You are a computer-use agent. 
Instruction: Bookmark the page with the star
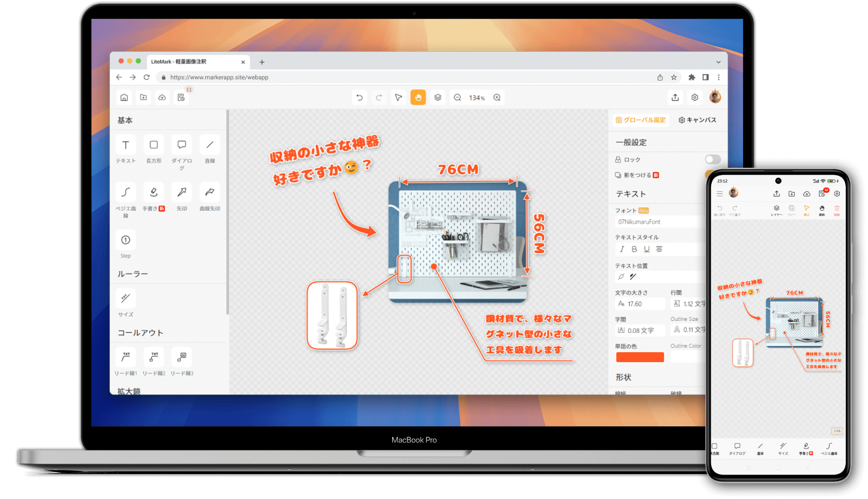pos(674,77)
